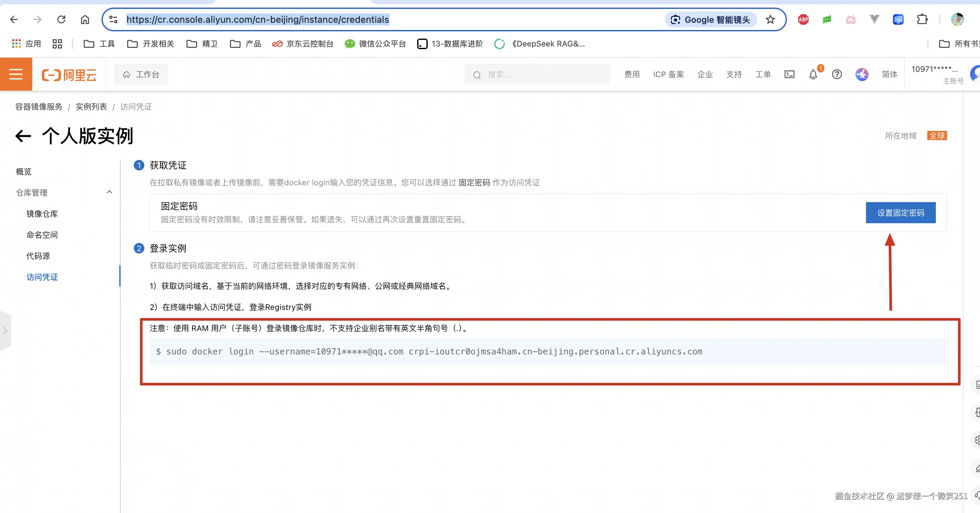
Task: Click the back arrow beside 个人版实例
Action: pyautogui.click(x=23, y=136)
